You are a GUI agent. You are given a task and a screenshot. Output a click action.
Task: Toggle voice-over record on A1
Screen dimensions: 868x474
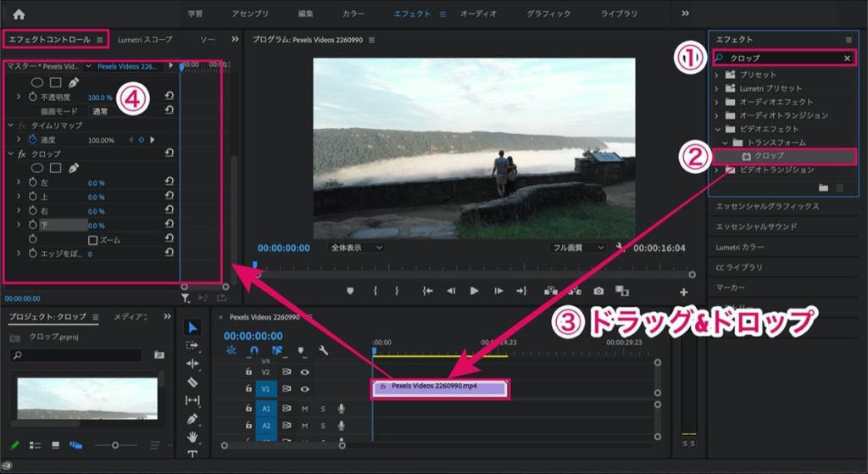[341, 409]
